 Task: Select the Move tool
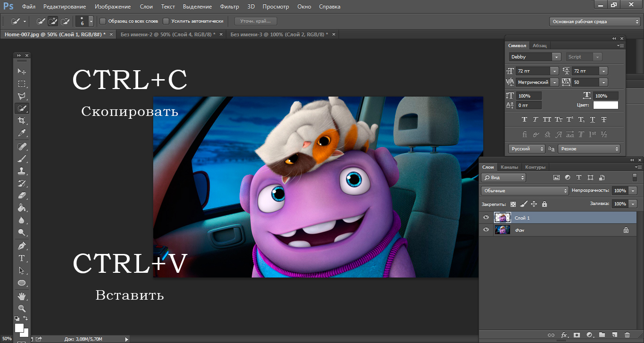22,72
